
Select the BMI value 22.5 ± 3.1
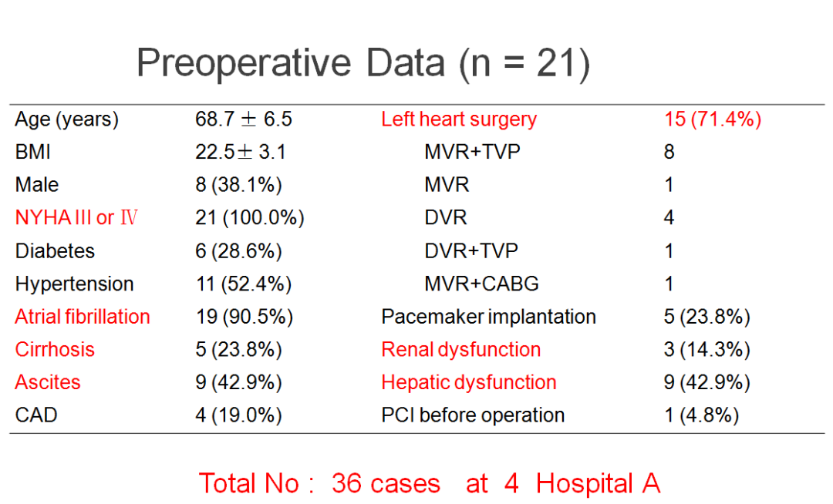[x=241, y=153]
